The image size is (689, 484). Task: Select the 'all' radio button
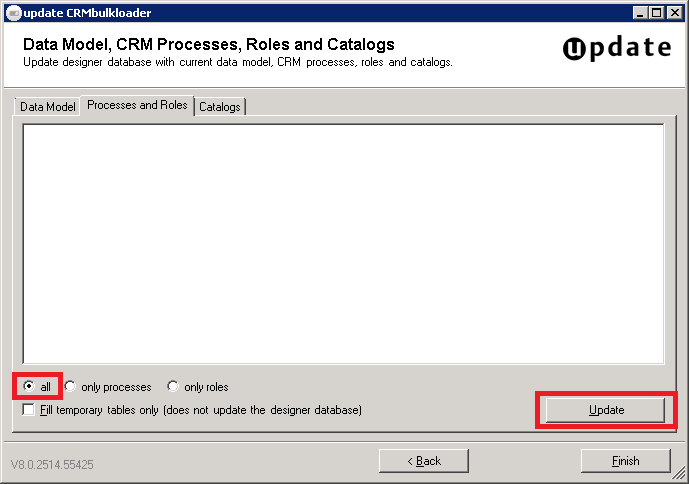[x=28, y=386]
